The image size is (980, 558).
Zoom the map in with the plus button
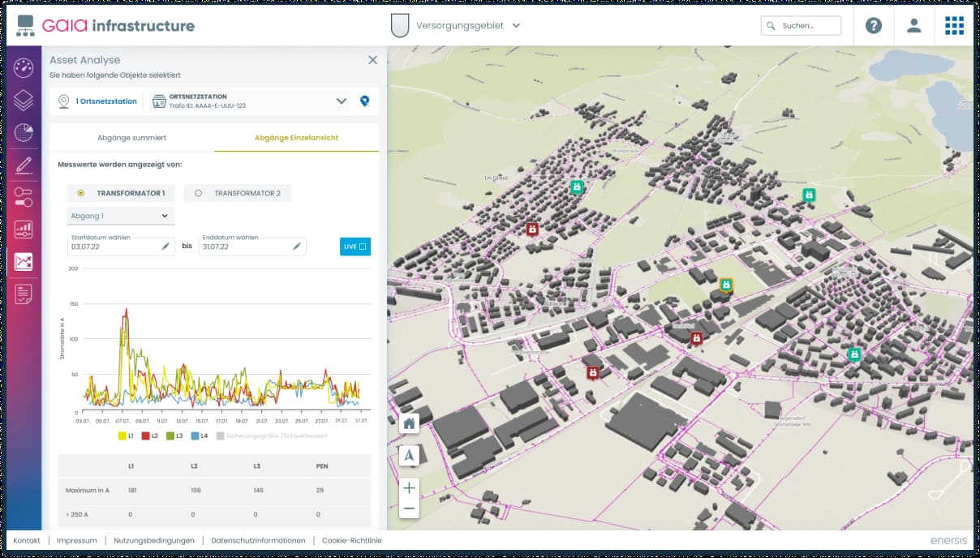click(x=409, y=488)
